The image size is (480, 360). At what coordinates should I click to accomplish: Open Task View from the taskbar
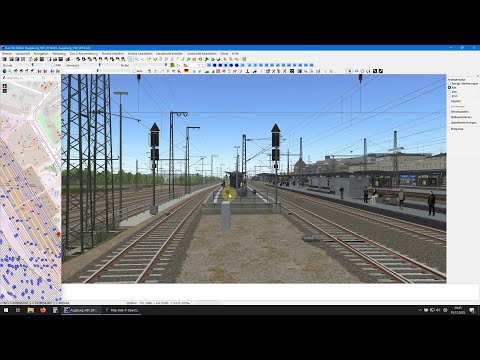pos(18,310)
